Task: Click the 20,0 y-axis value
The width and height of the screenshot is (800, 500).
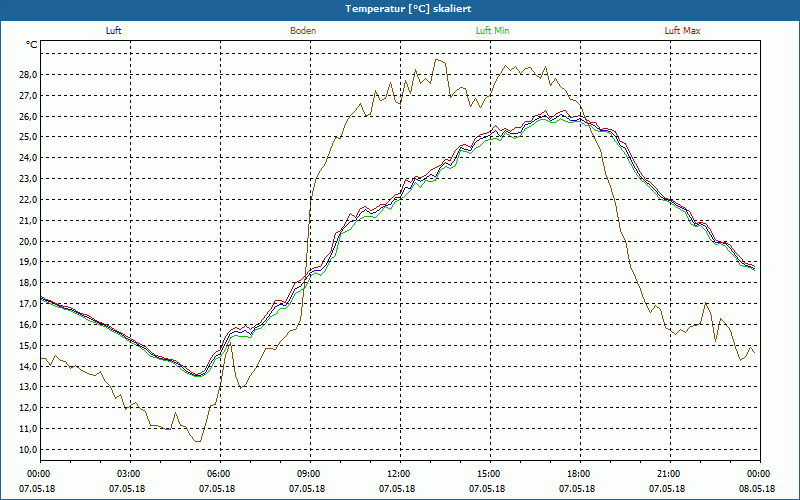Action: pyautogui.click(x=29, y=241)
